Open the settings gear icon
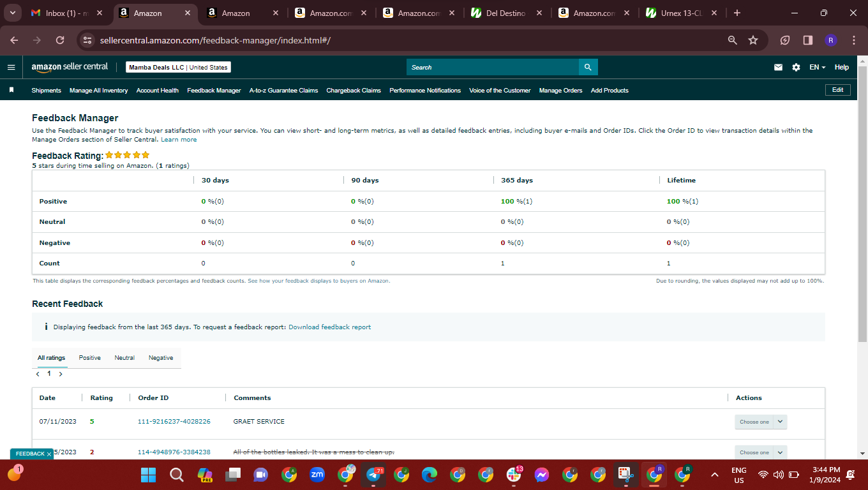This screenshot has height=490, width=868. coord(796,67)
